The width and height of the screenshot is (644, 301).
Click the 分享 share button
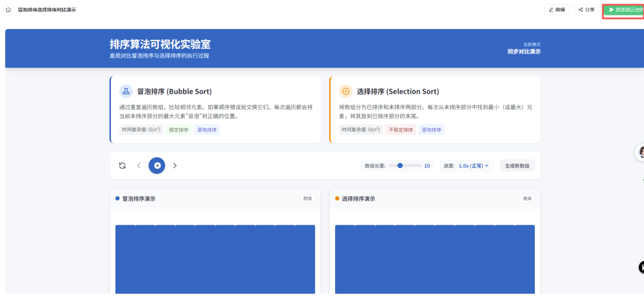click(x=586, y=10)
